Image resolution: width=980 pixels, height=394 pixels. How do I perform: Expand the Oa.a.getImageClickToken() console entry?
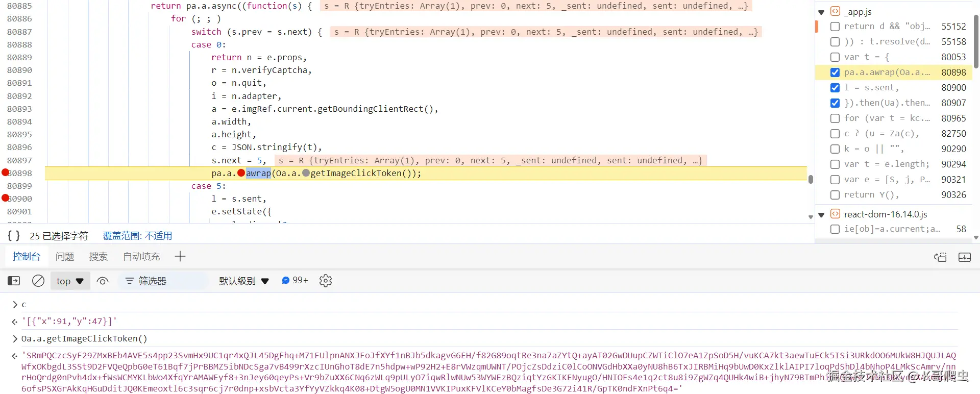pos(15,338)
